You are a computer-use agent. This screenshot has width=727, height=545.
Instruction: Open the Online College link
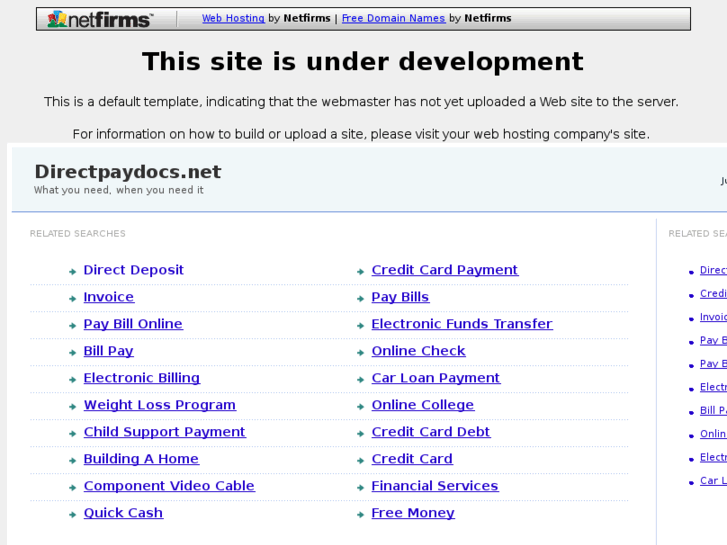click(423, 405)
